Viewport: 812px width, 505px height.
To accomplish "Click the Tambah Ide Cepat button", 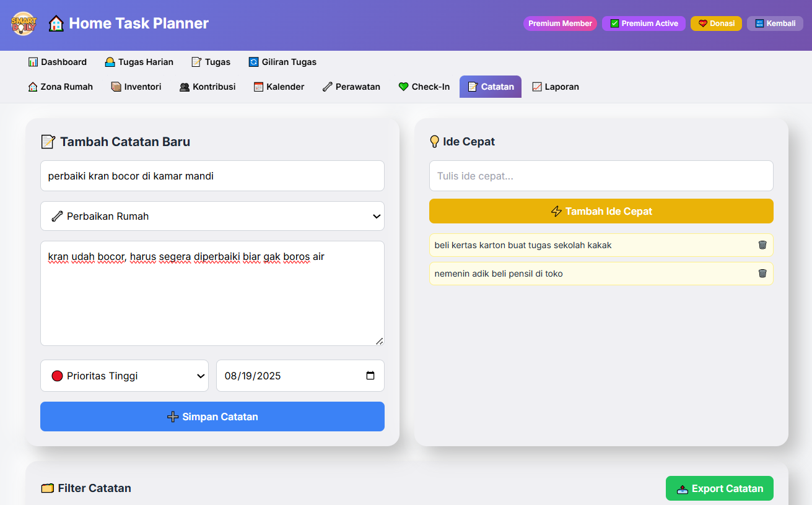I will coord(601,211).
